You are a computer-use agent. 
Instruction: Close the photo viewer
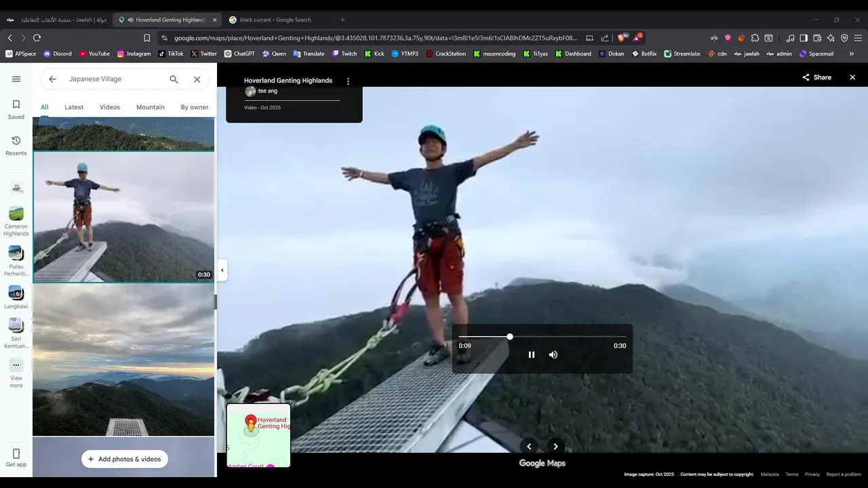852,77
